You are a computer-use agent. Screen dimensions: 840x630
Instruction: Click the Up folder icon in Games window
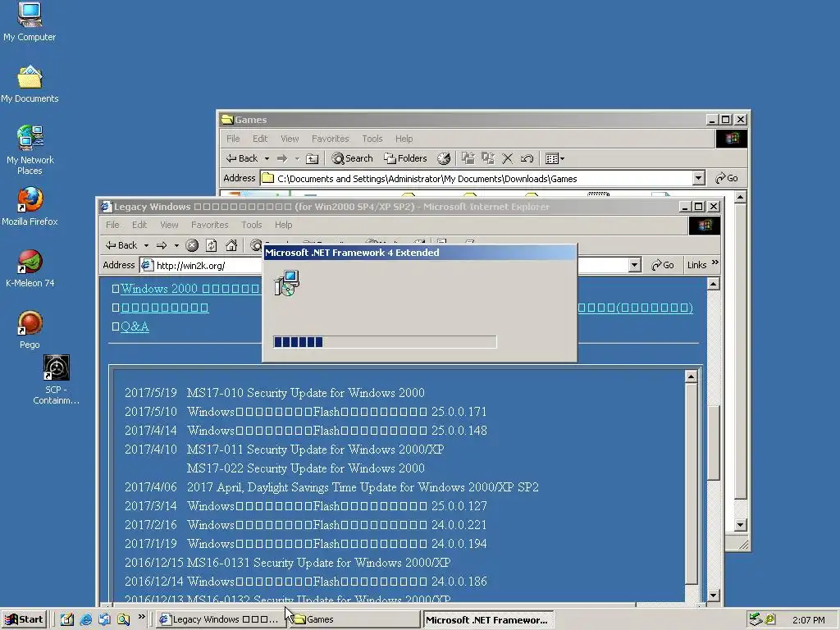coord(312,158)
